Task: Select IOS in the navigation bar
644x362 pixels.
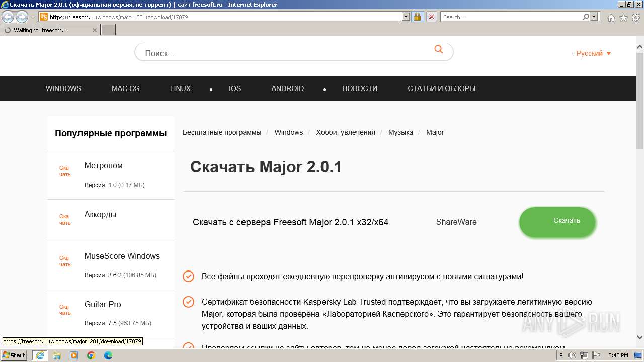Action: tap(235, 88)
